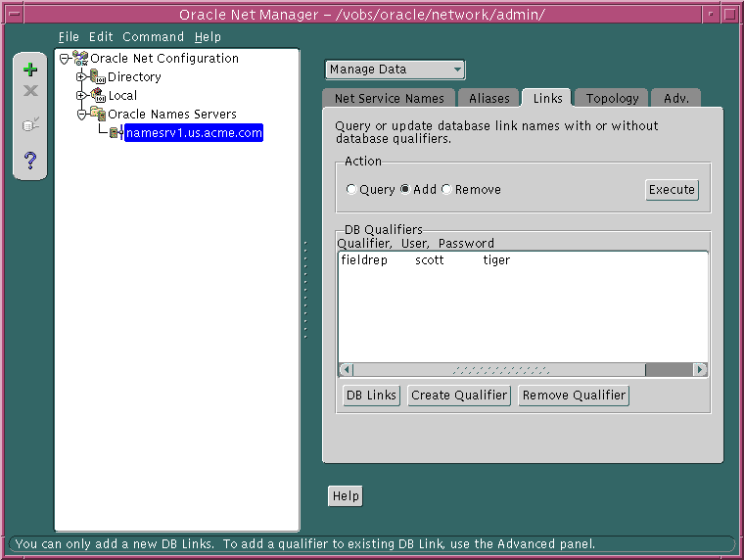Select the Oracle Net Configuration tree label
Screen dimensions: 744x560
[164, 59]
